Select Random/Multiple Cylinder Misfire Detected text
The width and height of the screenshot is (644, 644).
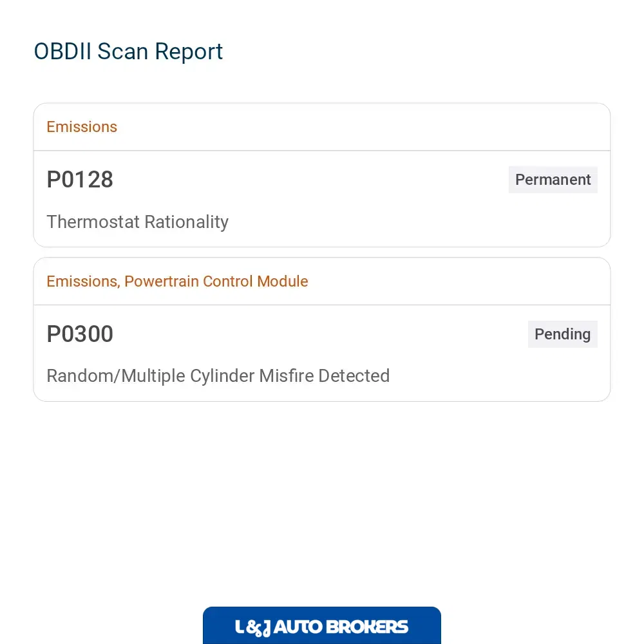tap(218, 376)
